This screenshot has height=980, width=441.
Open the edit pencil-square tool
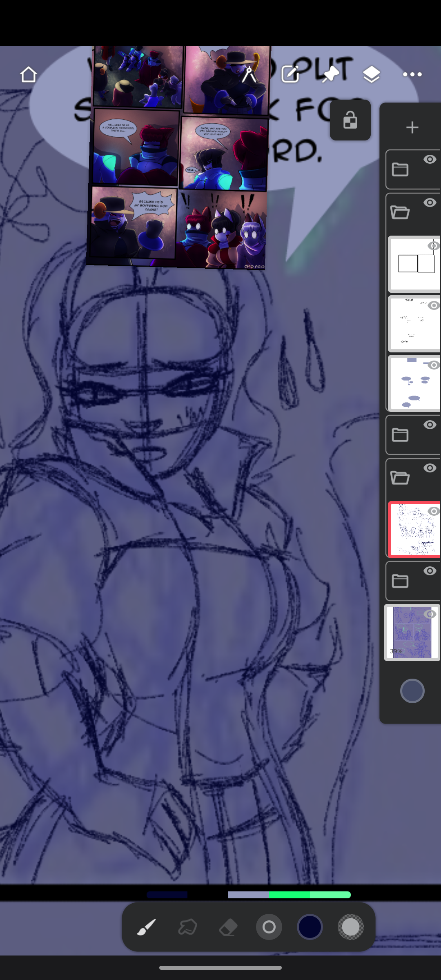pyautogui.click(x=290, y=74)
